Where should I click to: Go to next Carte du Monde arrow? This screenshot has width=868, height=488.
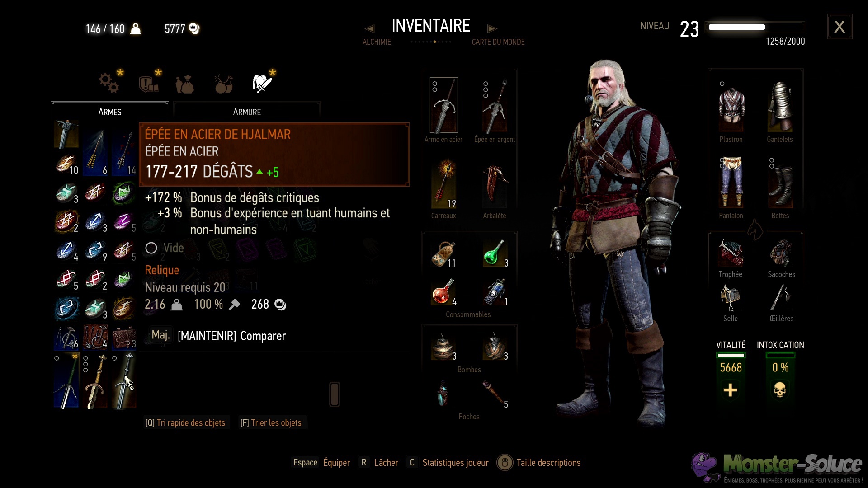(492, 29)
